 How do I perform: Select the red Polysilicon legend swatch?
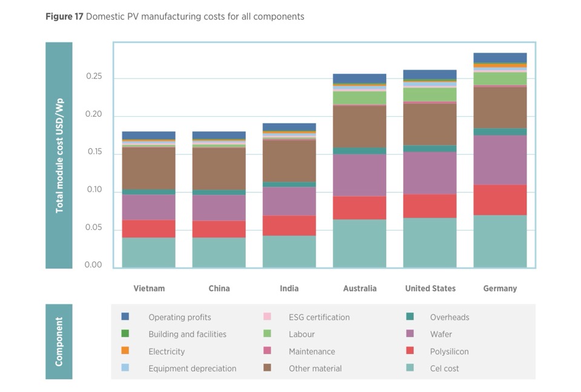(410, 351)
